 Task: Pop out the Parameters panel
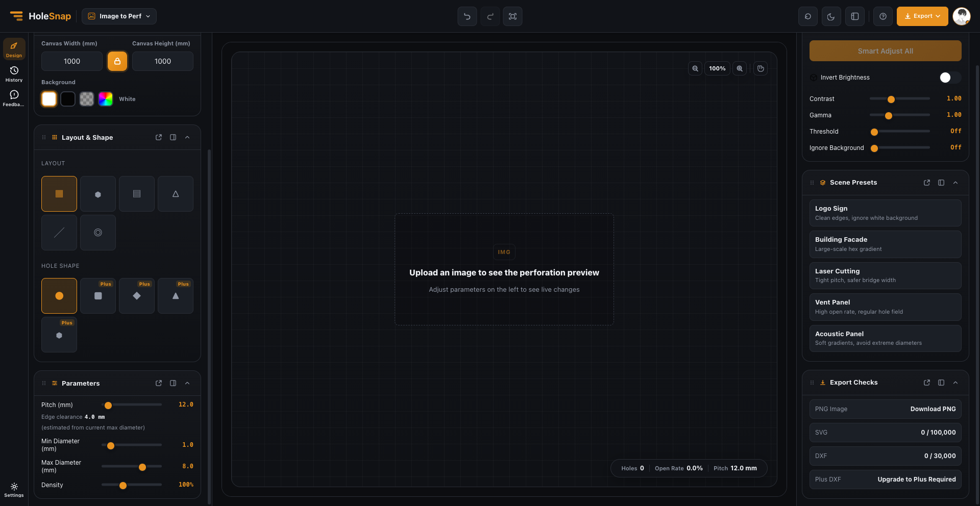[x=159, y=383]
